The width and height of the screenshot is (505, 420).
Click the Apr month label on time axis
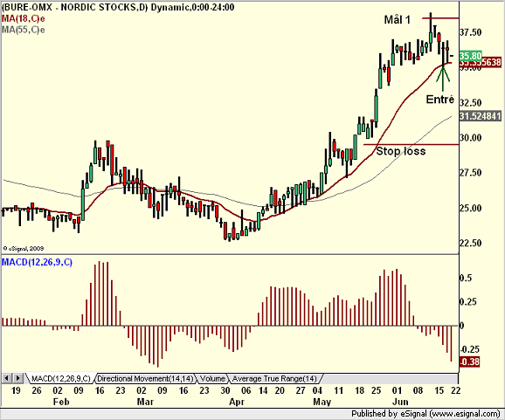coord(237,402)
